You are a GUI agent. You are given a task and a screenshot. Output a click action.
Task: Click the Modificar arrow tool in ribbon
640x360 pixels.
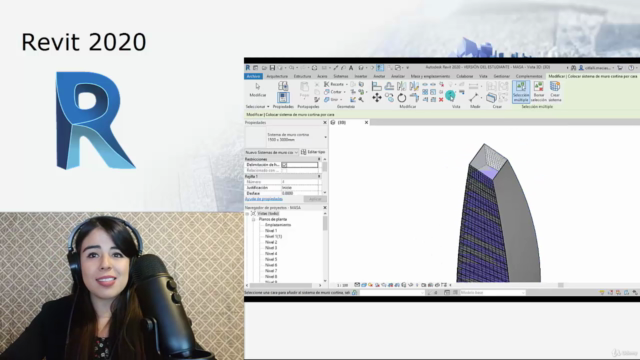click(258, 90)
